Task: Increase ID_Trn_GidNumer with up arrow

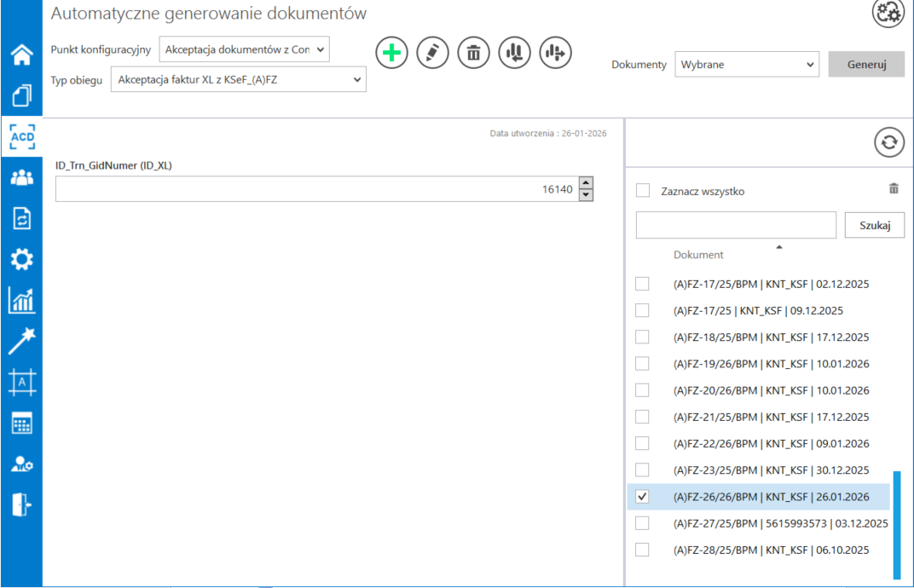Action: pos(585,182)
